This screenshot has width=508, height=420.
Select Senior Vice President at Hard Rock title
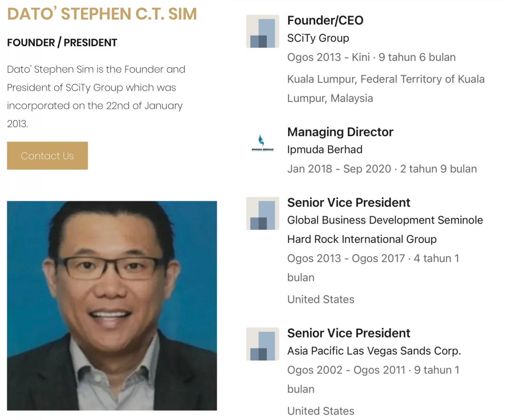point(348,203)
